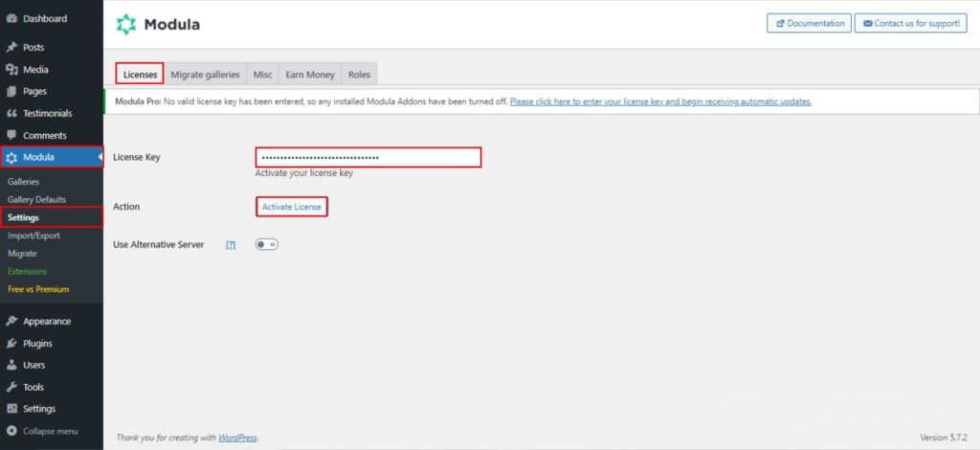Screen dimensions: 980x450
Task: Open the Migrate submenu item
Action: 23,254
